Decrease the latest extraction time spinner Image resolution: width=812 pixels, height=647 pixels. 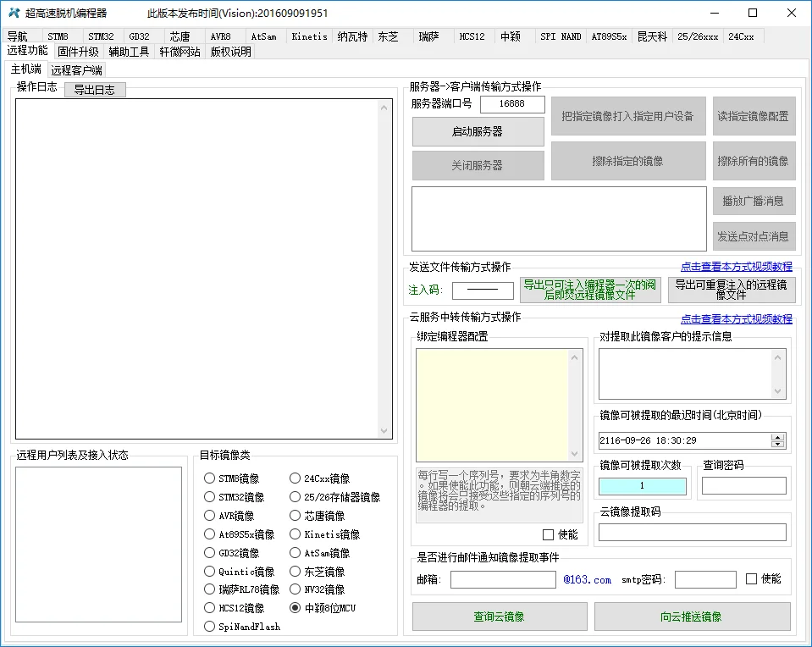(x=777, y=444)
